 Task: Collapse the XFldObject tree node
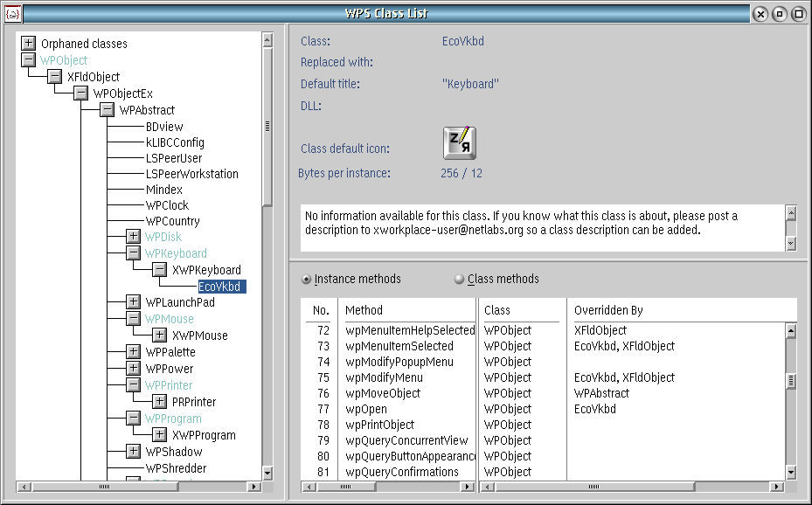click(55, 77)
